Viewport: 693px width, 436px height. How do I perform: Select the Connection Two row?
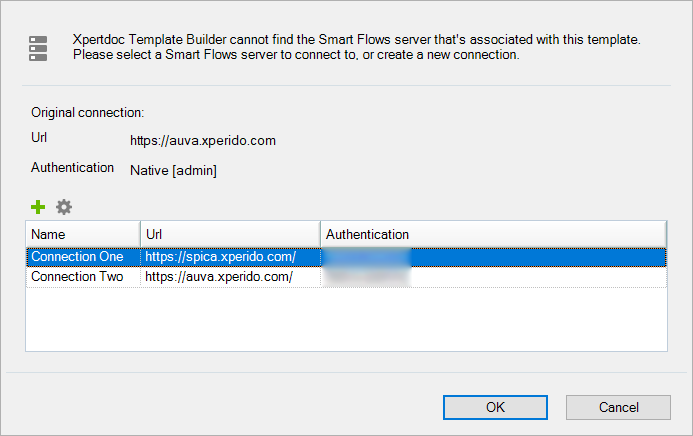(346, 277)
